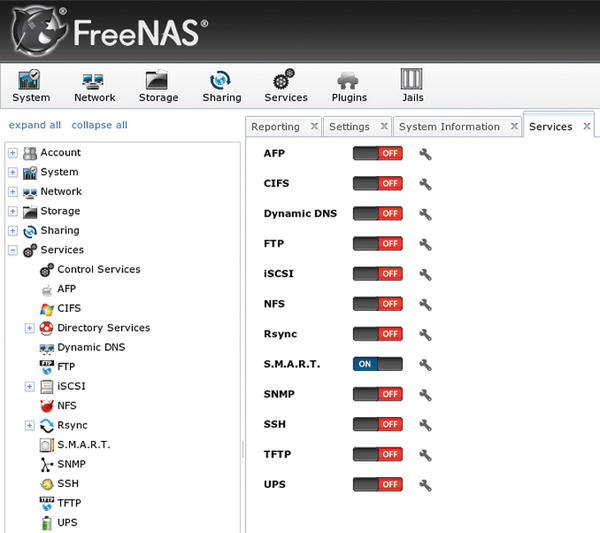Expand the System tree node
This screenshot has width=600, height=533.
(13, 172)
